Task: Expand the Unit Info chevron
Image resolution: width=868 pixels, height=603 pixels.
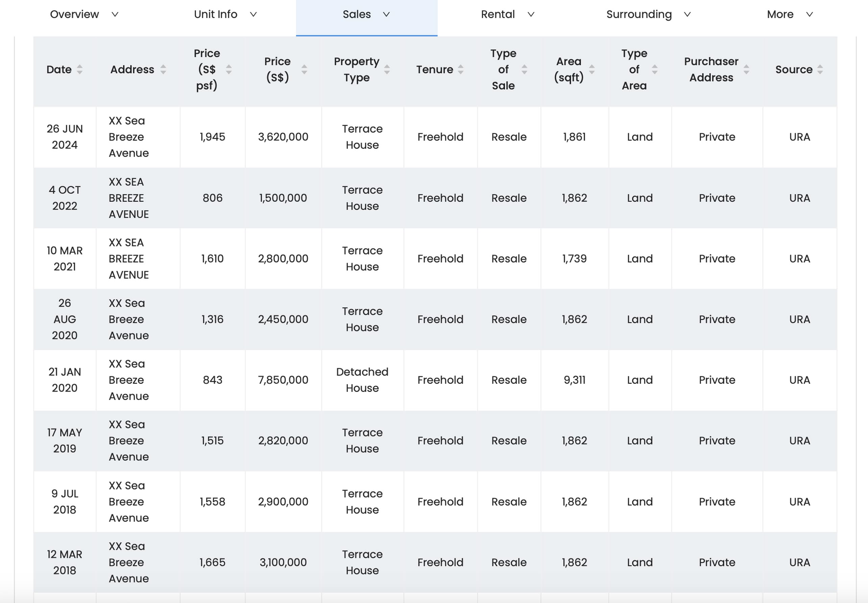Action: pos(254,14)
